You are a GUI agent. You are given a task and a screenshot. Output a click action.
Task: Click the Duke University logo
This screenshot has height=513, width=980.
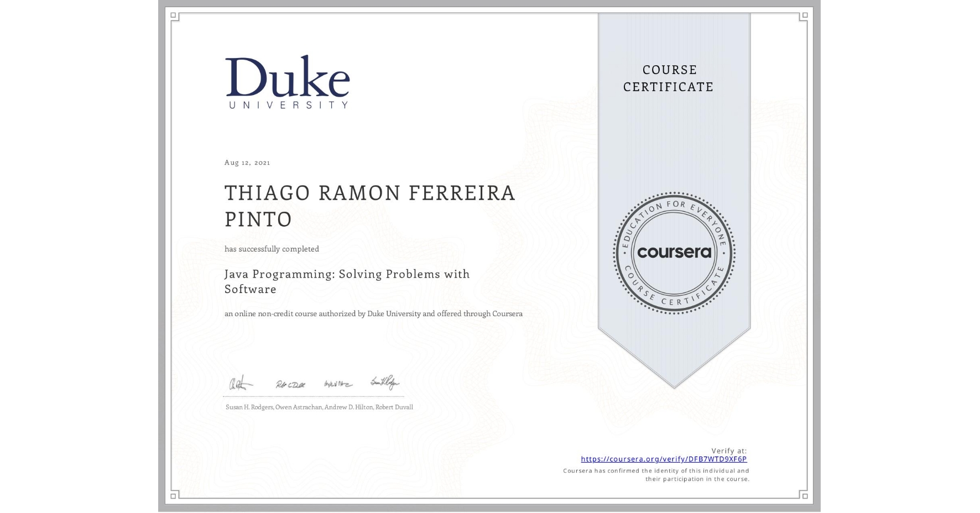(288, 82)
